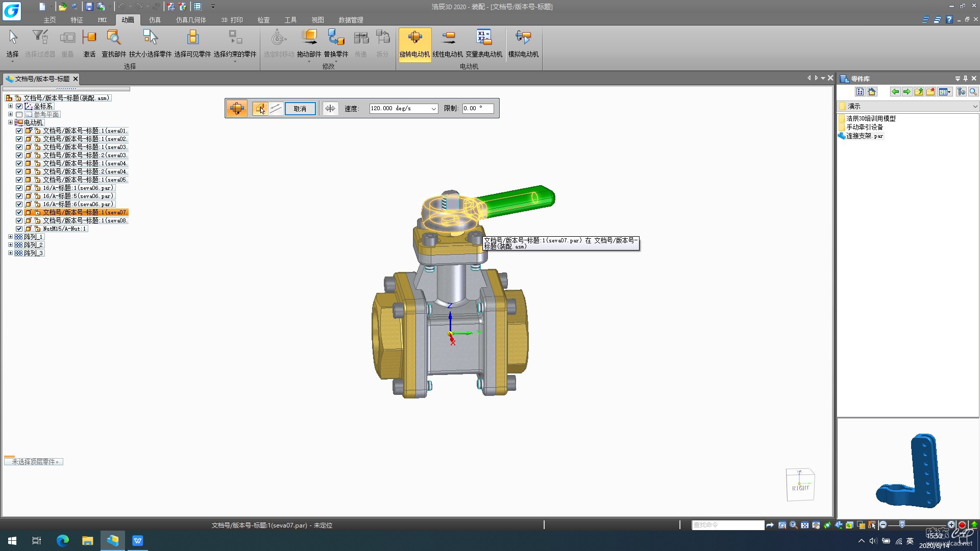Click the 拖动部件 (drag component) tool
This screenshot has height=551, width=980.
pyautogui.click(x=309, y=44)
